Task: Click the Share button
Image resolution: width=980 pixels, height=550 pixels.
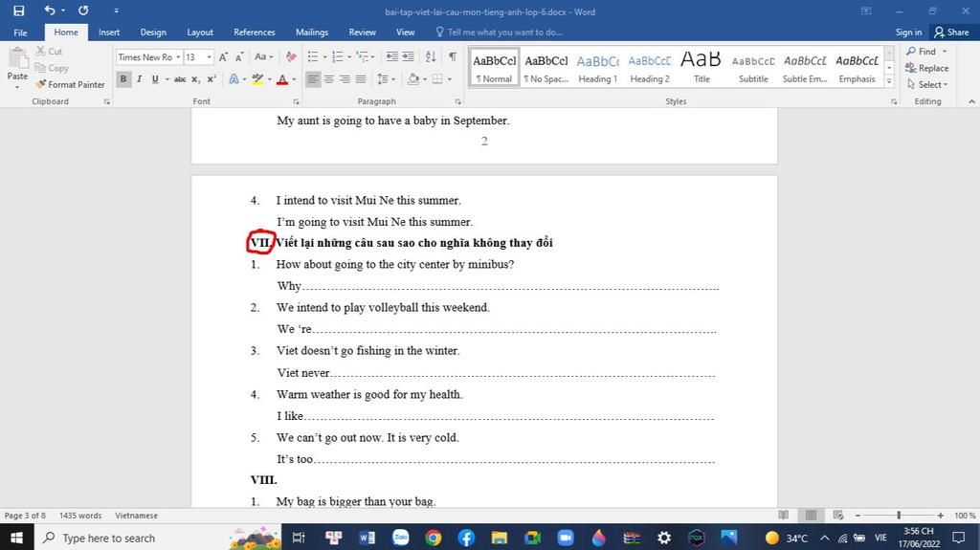Action: click(951, 32)
